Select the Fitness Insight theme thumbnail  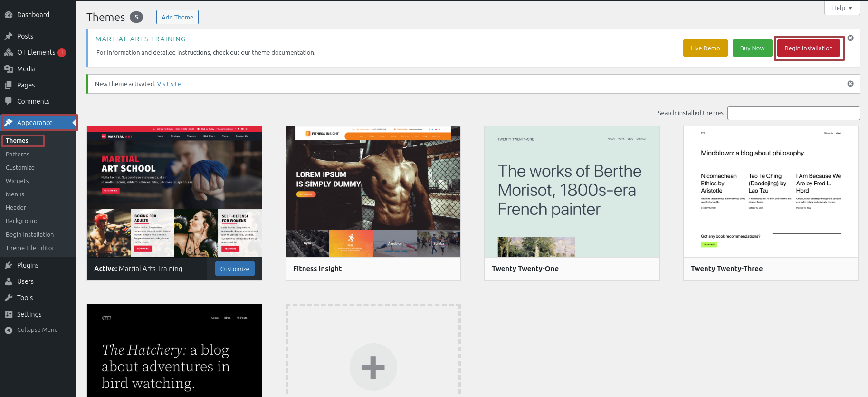coord(373,192)
